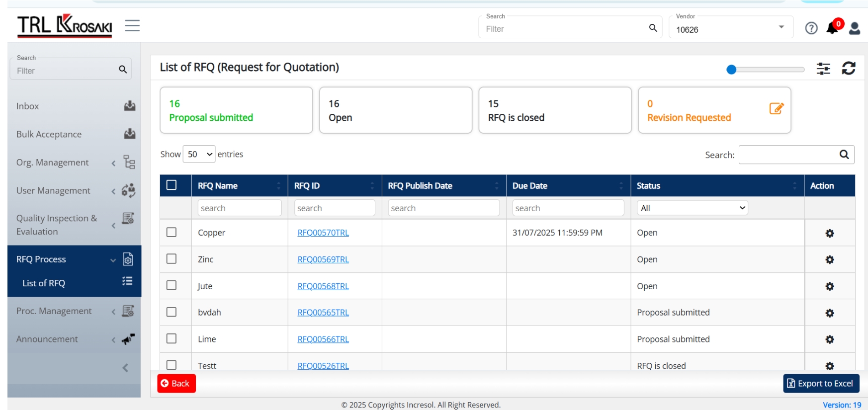Expand the Org. Management chevron

tap(113, 163)
